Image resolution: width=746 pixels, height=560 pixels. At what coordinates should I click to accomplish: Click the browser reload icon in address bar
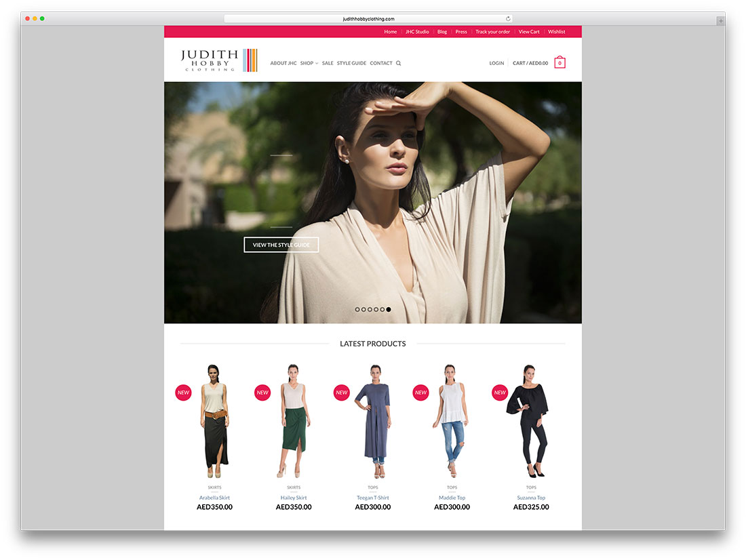[508, 18]
